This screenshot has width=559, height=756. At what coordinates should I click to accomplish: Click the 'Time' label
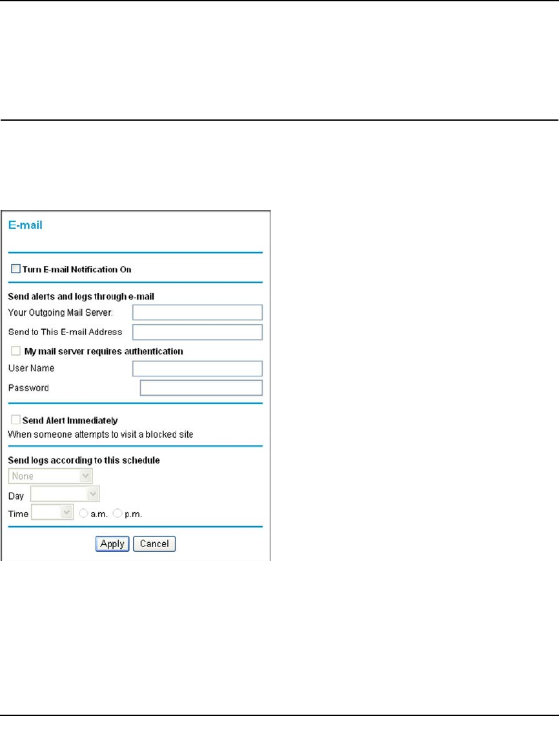[x=18, y=514]
